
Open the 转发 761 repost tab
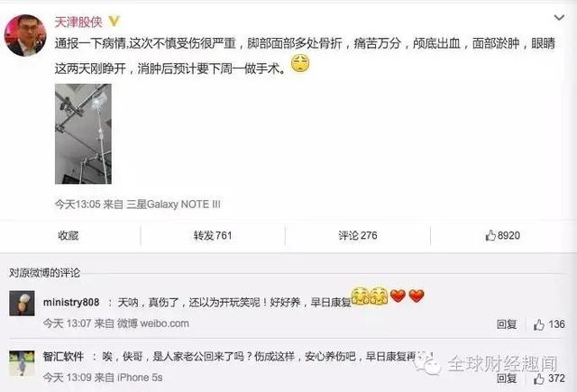coord(213,235)
